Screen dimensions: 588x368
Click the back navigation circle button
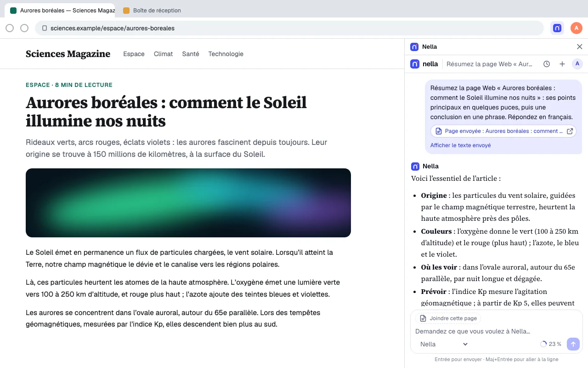click(x=10, y=28)
